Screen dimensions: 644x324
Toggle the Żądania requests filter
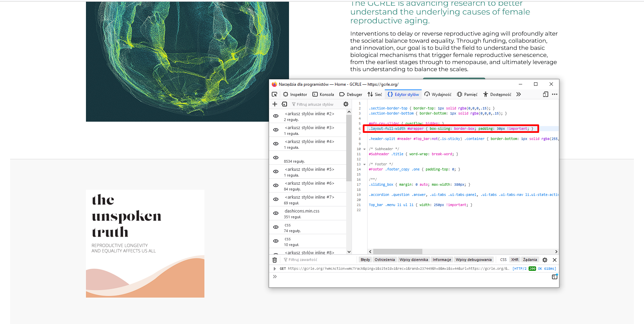[530, 260]
